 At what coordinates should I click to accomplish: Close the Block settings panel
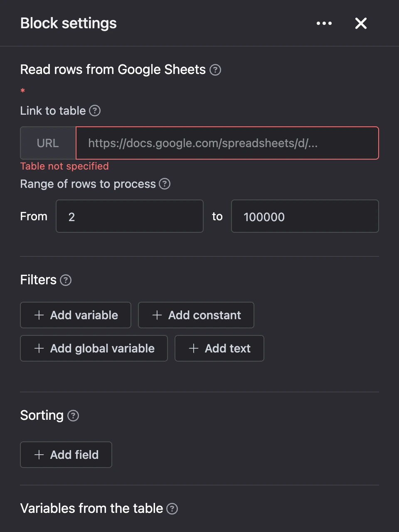click(361, 23)
